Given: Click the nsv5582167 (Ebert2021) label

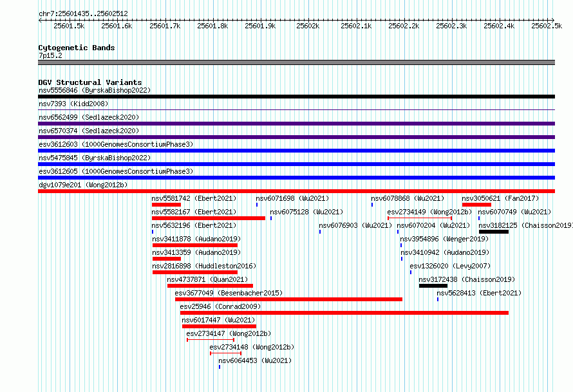Looking at the screenshot, I should 194,212.
